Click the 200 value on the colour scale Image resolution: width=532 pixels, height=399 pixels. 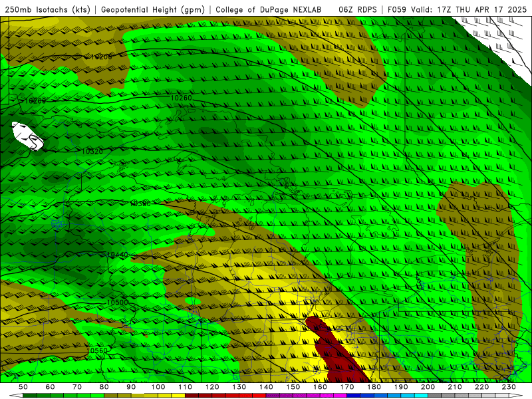428,387
